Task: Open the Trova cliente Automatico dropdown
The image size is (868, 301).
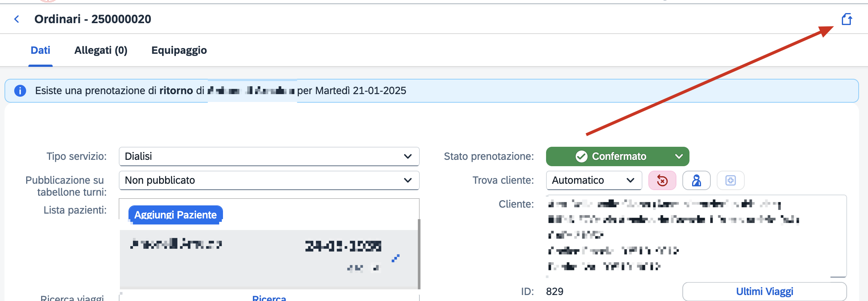Action: click(594, 180)
